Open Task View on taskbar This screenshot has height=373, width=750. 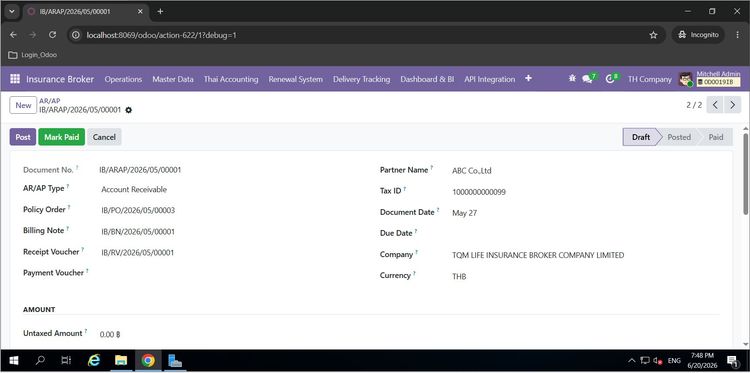(66, 361)
